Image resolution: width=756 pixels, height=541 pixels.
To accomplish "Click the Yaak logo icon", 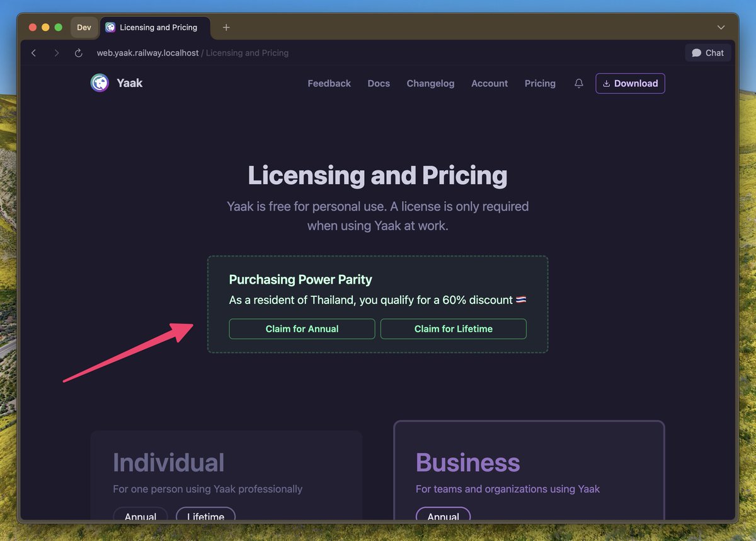I will point(100,83).
